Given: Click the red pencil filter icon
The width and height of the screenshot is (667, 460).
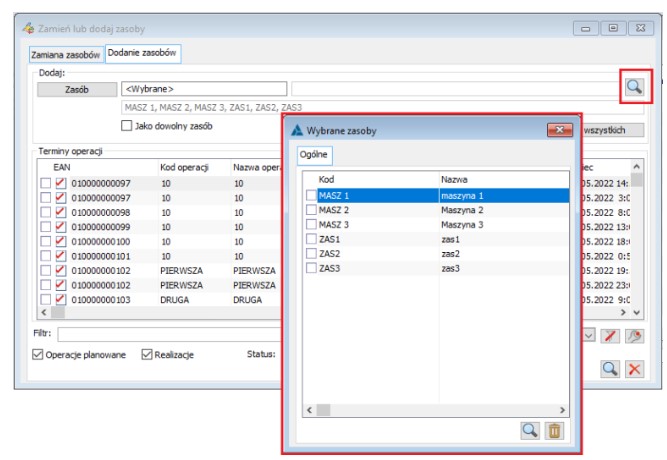Looking at the screenshot, I should point(609,334).
